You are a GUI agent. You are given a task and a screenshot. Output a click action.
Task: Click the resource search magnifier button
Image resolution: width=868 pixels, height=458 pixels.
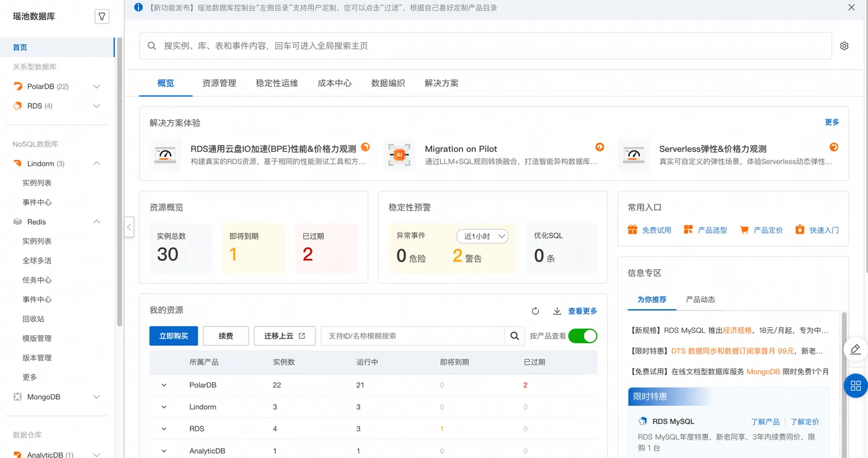pyautogui.click(x=514, y=336)
